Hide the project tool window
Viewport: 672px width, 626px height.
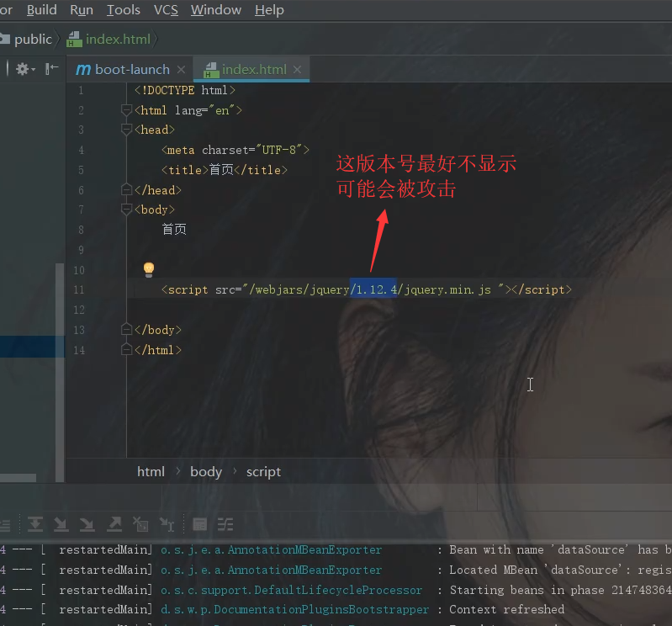(52, 69)
